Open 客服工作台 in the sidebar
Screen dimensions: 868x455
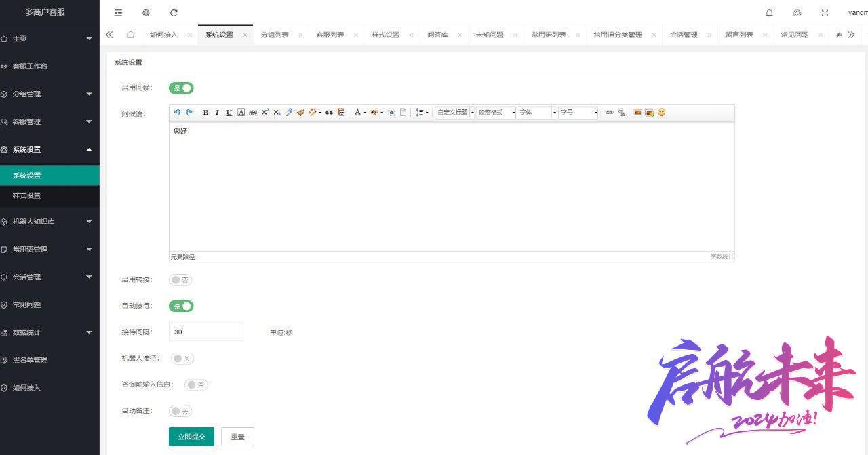50,66
